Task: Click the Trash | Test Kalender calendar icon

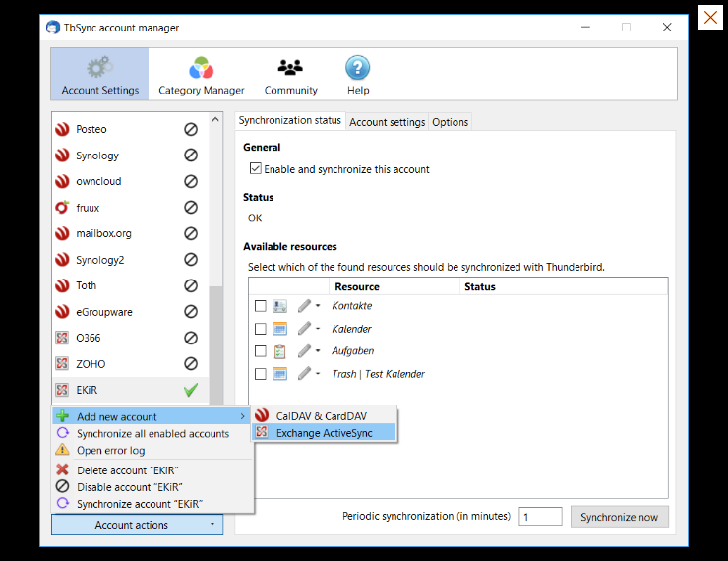Action: pyautogui.click(x=279, y=374)
